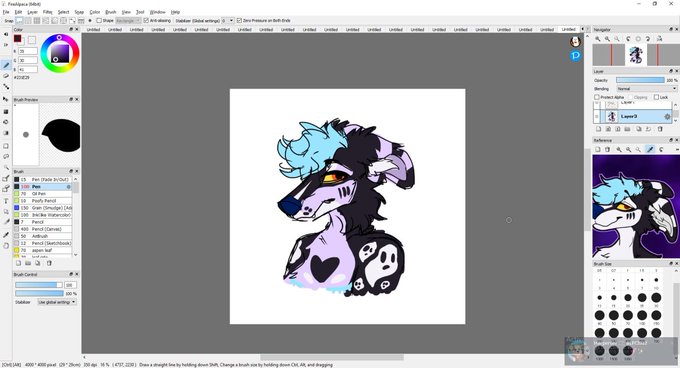Zoom out the Navigator view

click(x=607, y=39)
